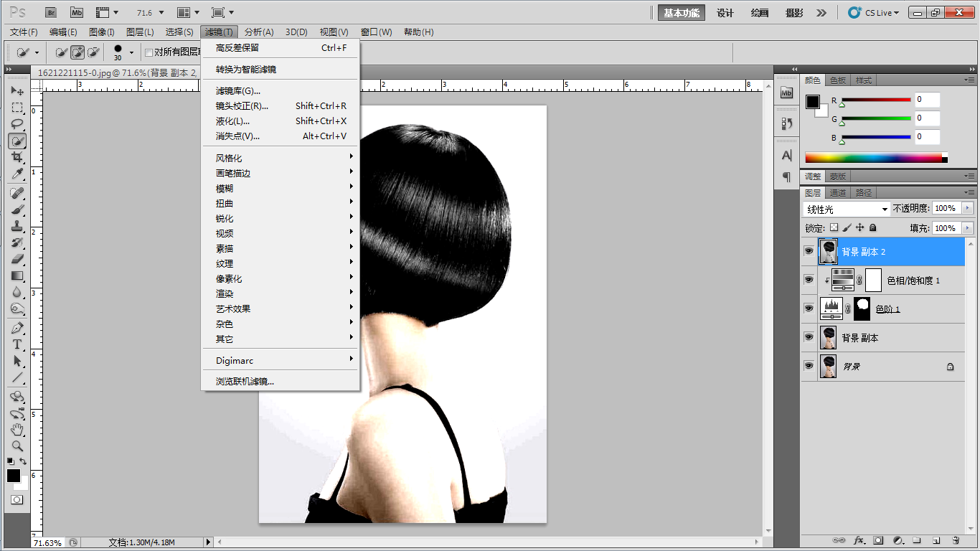
Task: Select the Eyedropper tool
Action: [x=17, y=174]
